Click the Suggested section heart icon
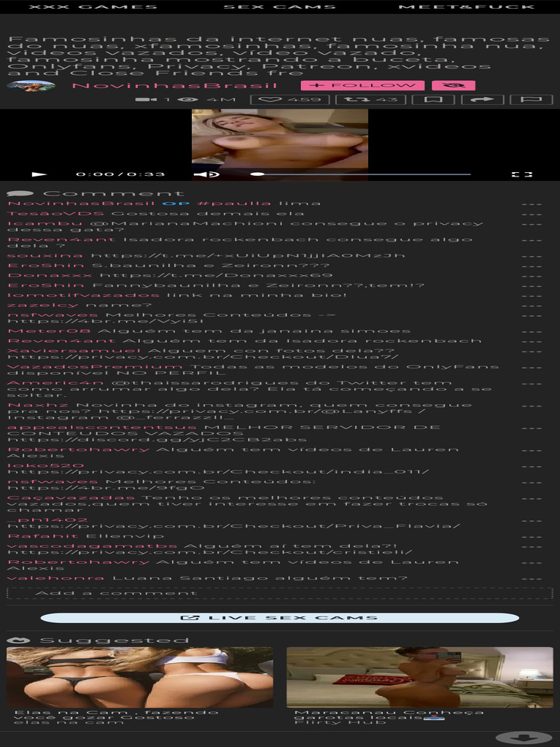 [18, 640]
